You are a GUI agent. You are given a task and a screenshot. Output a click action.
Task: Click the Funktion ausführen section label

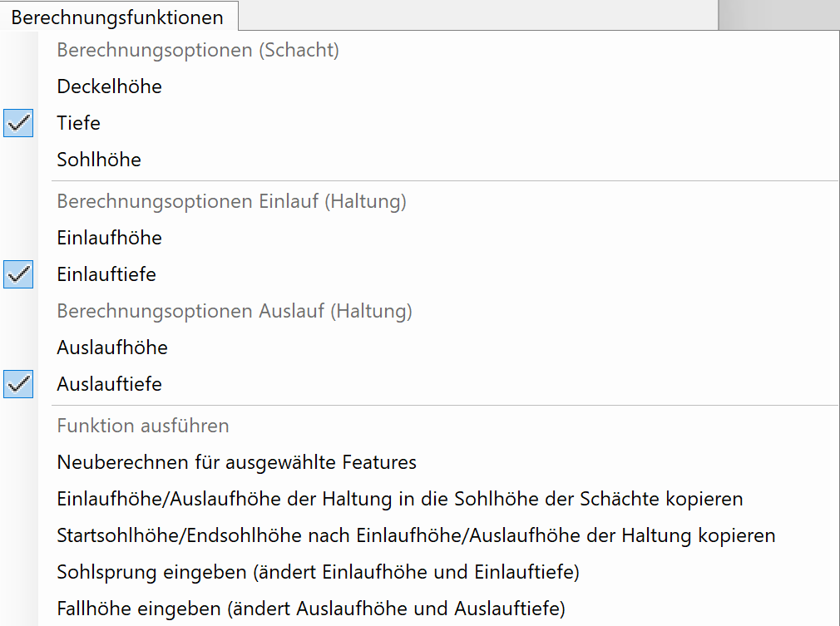[143, 426]
